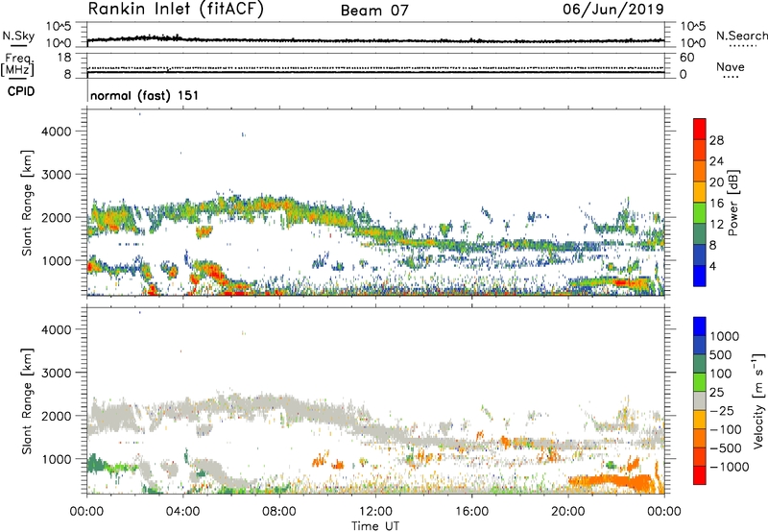Click the orange negative-velocity patch near 22:00 UT
Viewport: 768px width, 532px height.
pyautogui.click(x=612, y=481)
